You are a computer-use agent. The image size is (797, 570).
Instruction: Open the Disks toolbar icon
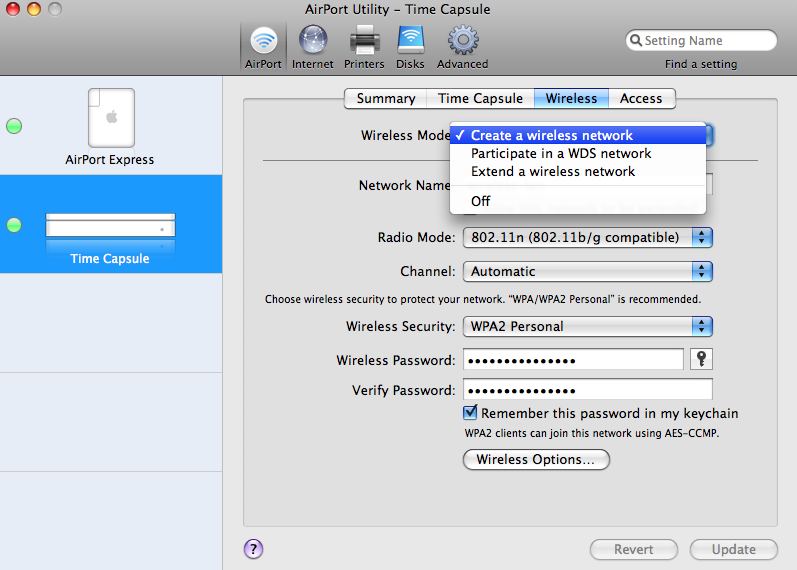(x=410, y=41)
